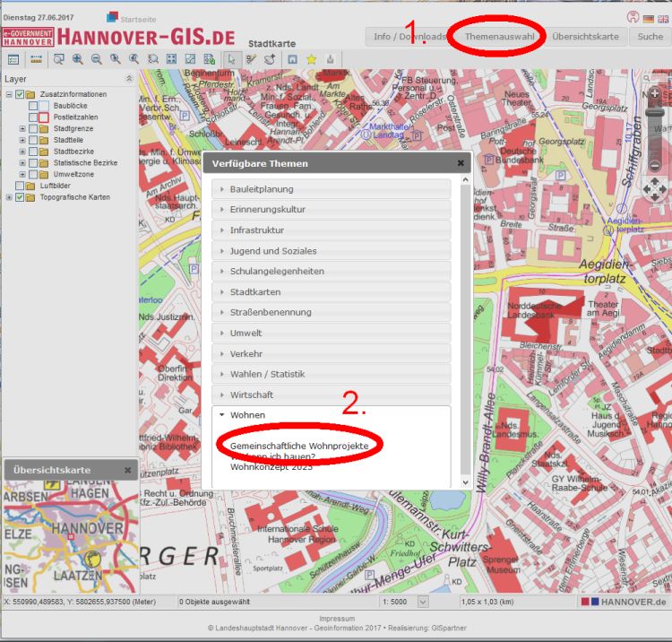Expand the Verkehr theme section
The image size is (672, 642).
coord(331,354)
